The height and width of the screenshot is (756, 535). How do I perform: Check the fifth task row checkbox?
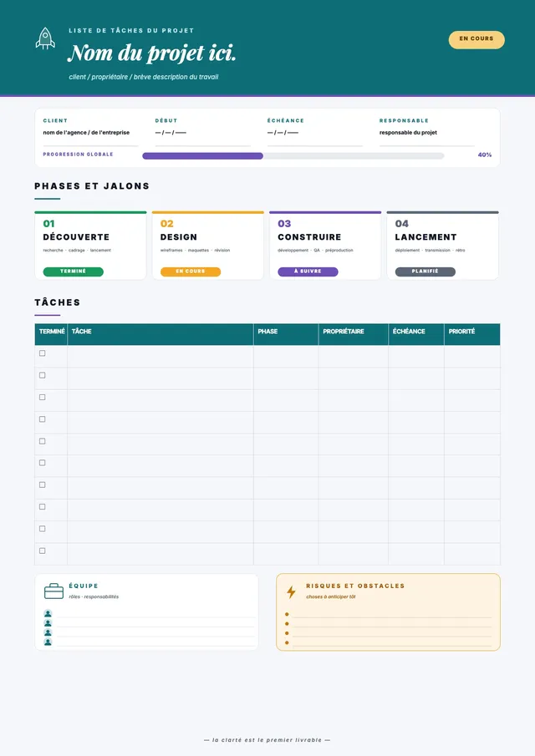[43, 441]
